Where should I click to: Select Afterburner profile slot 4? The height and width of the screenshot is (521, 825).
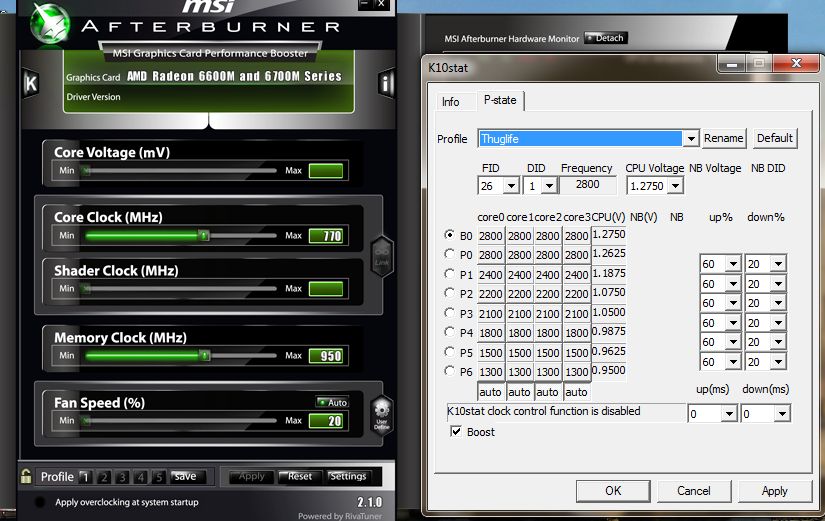140,477
